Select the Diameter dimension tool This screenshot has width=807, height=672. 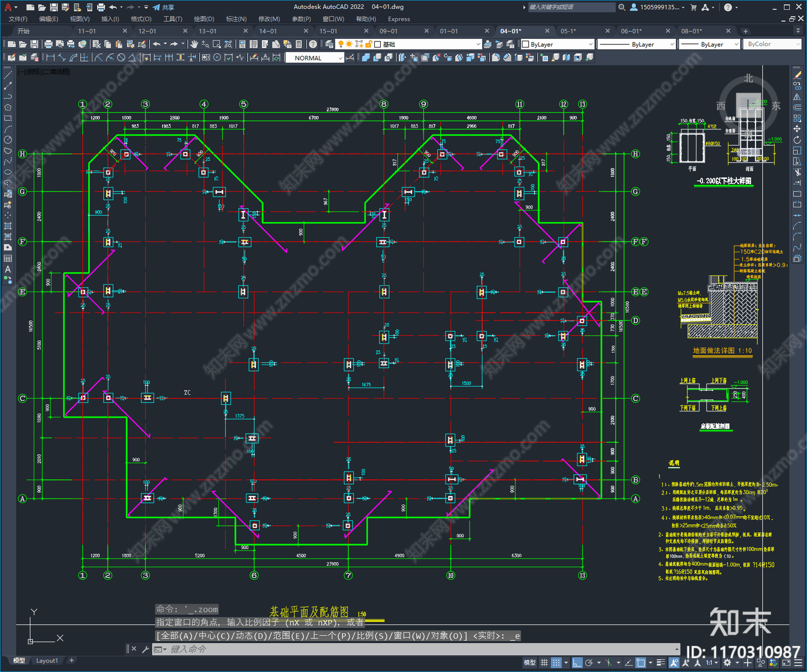tap(121, 57)
